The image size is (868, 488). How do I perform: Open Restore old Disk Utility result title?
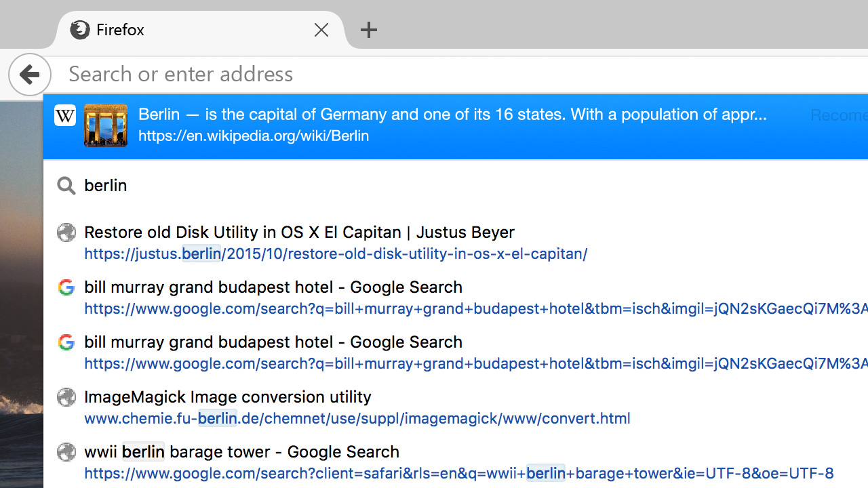pos(299,232)
